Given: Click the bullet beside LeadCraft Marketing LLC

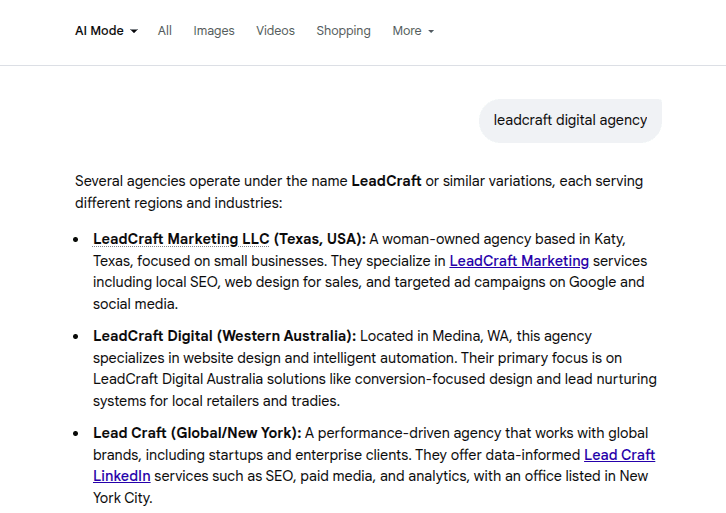Looking at the screenshot, I should [x=77, y=240].
